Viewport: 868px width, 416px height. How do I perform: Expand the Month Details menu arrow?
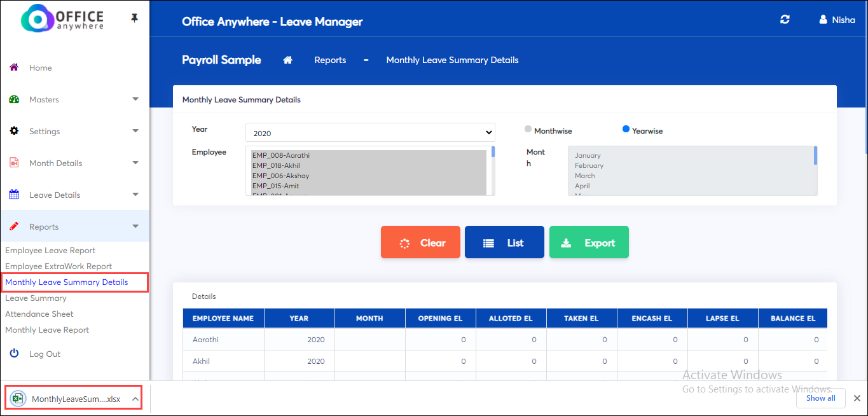135,163
